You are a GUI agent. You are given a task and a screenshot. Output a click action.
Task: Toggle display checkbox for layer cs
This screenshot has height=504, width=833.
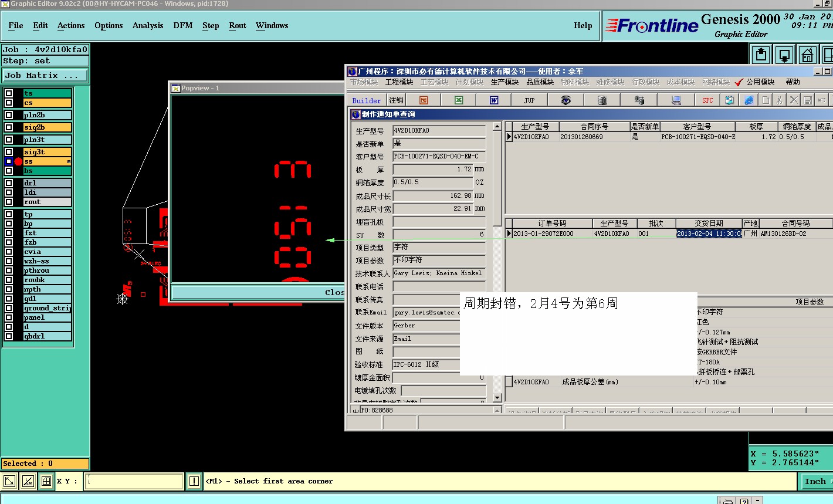click(x=9, y=103)
